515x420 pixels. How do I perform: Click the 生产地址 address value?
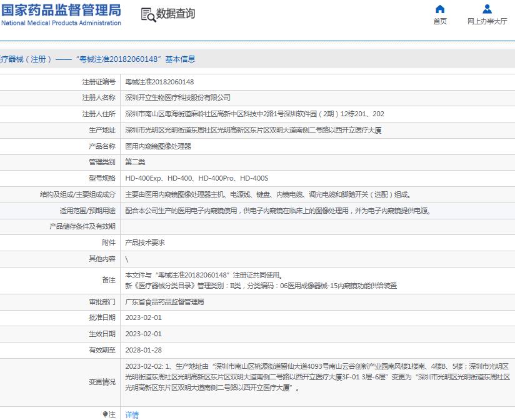[253, 130]
